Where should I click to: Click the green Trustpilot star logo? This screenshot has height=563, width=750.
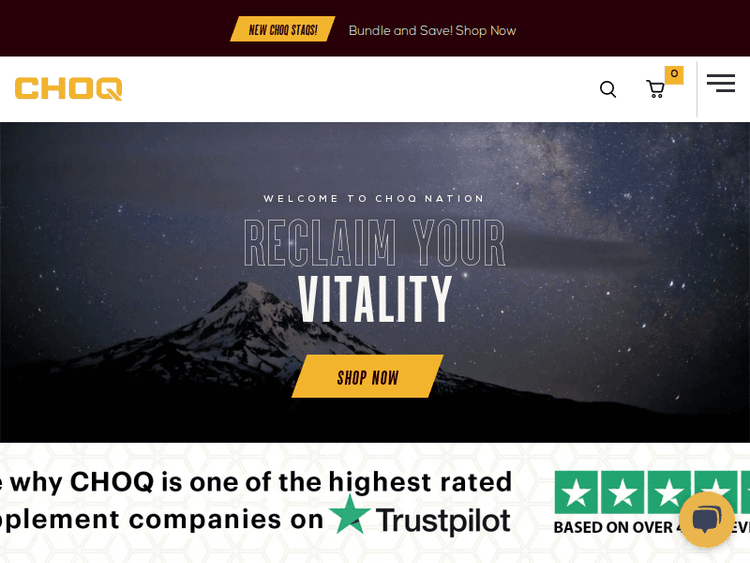(x=350, y=515)
